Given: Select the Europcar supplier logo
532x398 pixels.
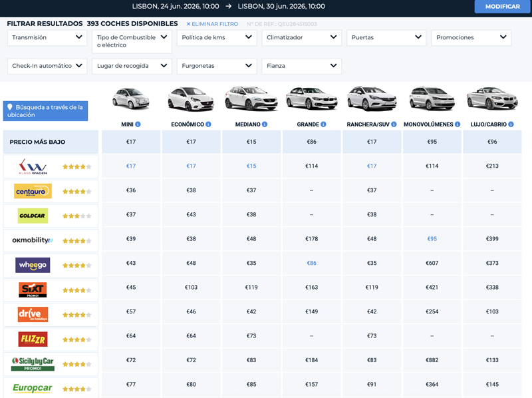Looking at the screenshot, I should pos(33,388).
